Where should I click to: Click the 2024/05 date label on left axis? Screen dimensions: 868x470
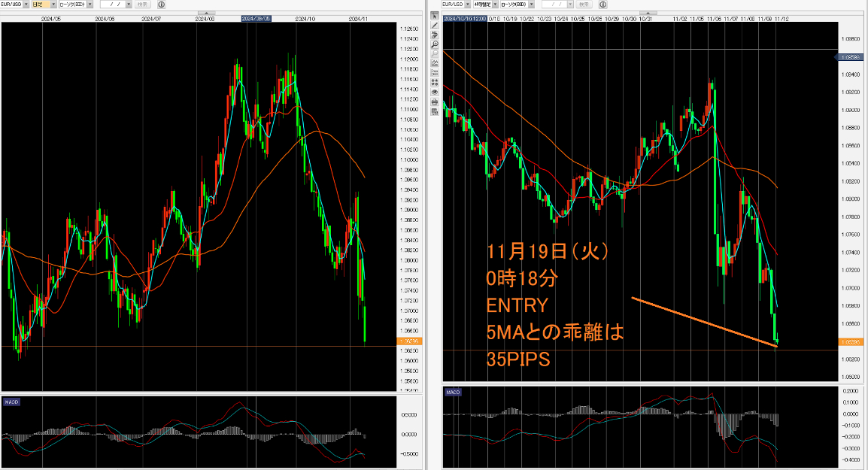51,19
